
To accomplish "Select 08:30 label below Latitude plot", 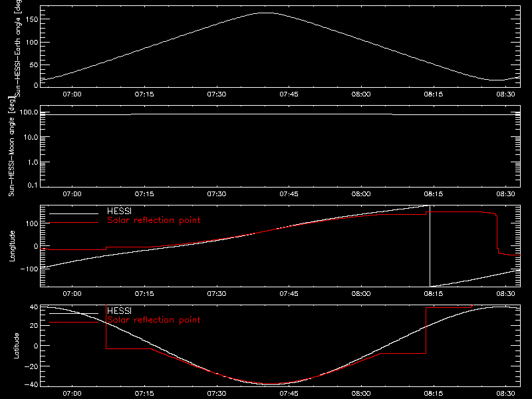I will point(505,393).
